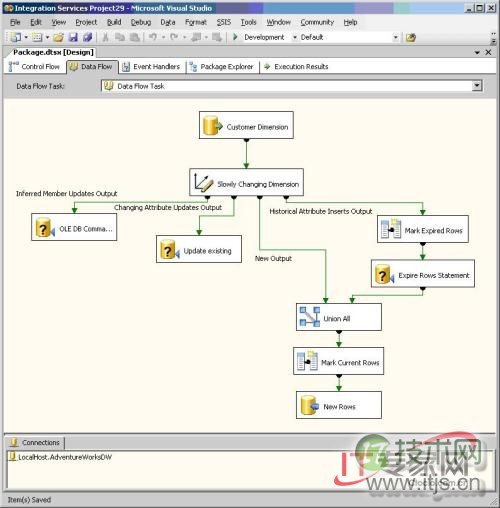Click the Historical Attribute Inserts Output label
500x508 pixels.
click(321, 211)
